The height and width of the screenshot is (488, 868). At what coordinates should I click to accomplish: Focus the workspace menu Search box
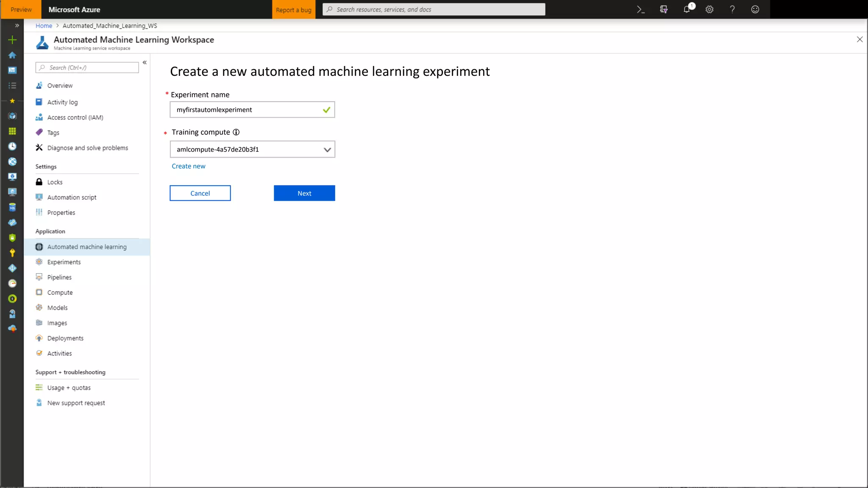point(87,68)
